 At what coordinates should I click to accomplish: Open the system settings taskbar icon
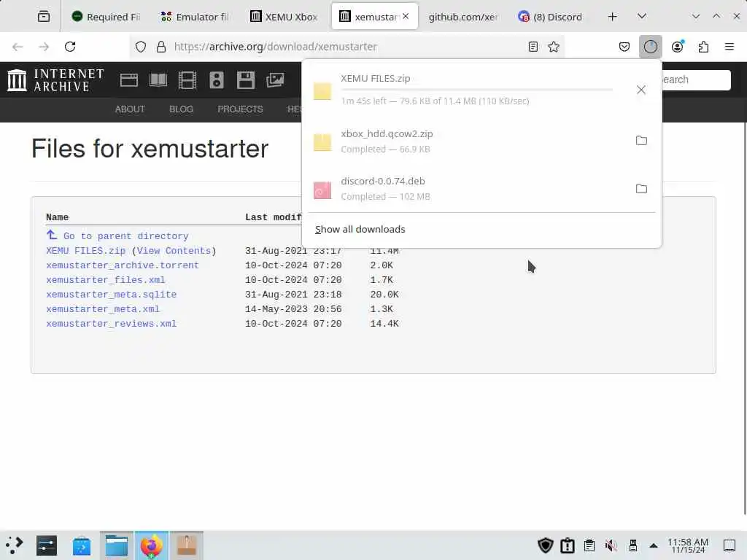[46, 545]
